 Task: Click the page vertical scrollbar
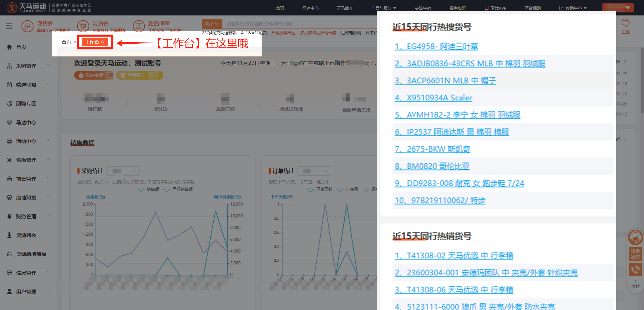pyautogui.click(x=642, y=81)
